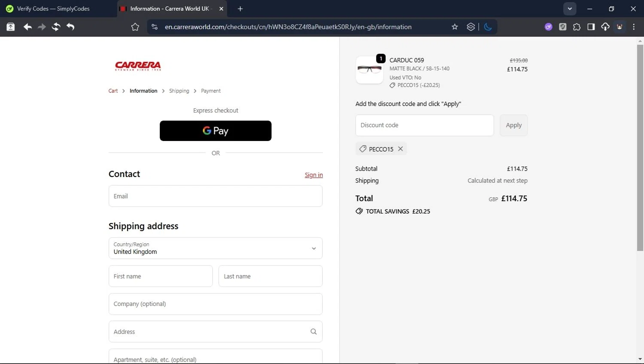Click the browser back arrow

point(27,27)
